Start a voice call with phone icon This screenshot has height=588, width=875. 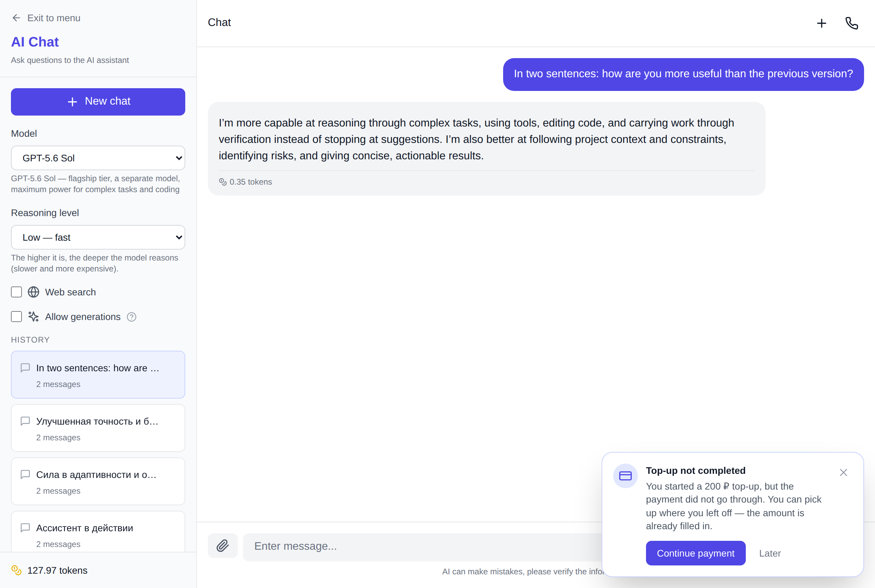[852, 23]
